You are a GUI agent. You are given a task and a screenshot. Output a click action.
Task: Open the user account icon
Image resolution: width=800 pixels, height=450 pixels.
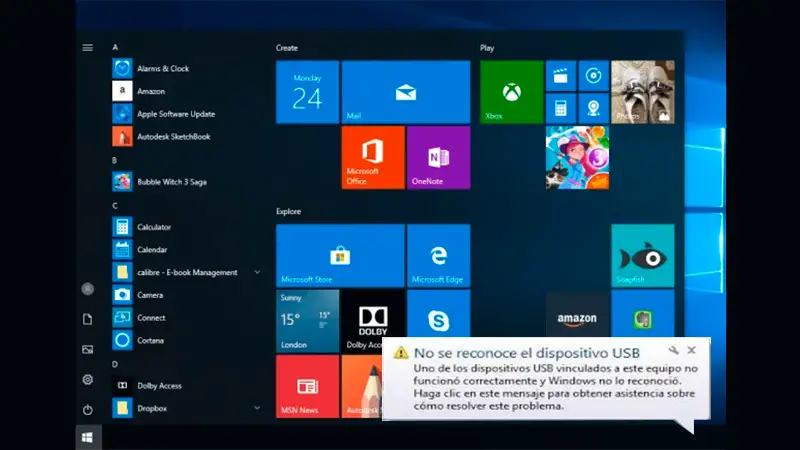(x=88, y=289)
